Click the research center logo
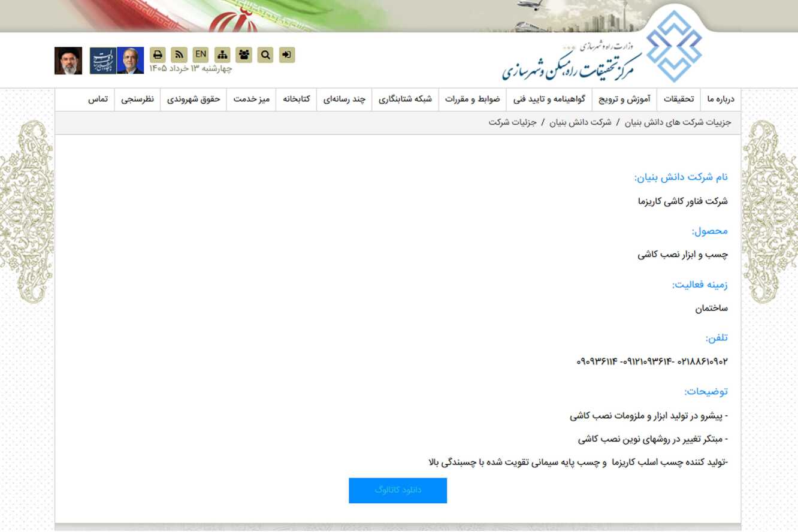Viewport: 798px width, 532px height. tap(674, 46)
